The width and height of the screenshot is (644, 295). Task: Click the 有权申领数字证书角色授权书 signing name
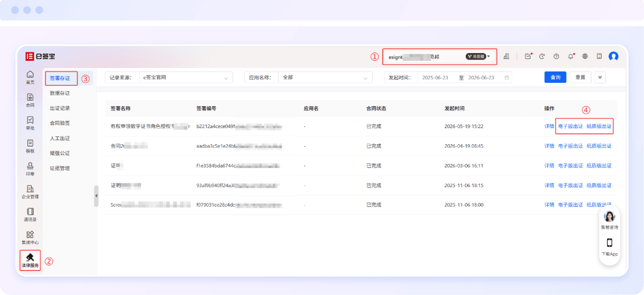point(150,126)
